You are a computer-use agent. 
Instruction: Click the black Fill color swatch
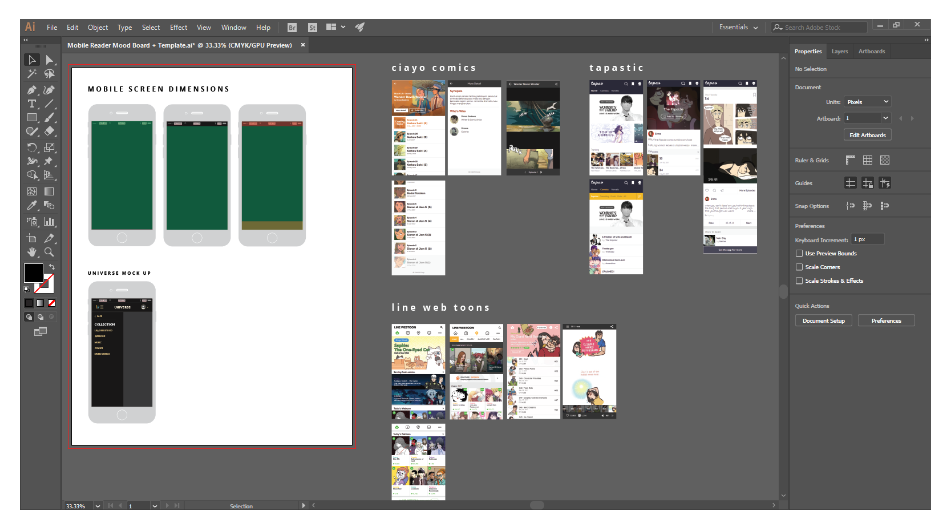point(33,273)
